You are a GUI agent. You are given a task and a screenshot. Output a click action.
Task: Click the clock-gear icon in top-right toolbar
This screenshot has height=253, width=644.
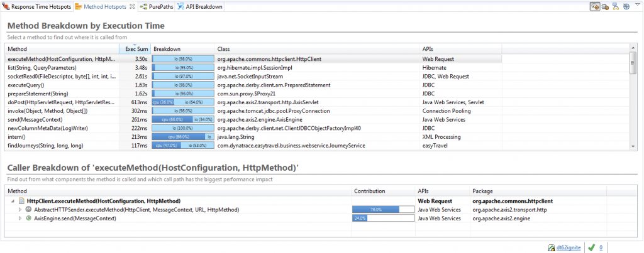595,6
